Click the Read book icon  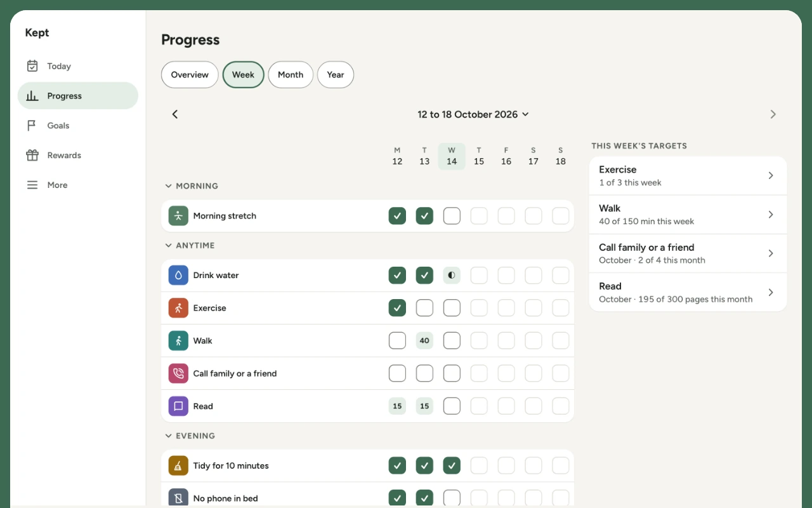point(178,406)
